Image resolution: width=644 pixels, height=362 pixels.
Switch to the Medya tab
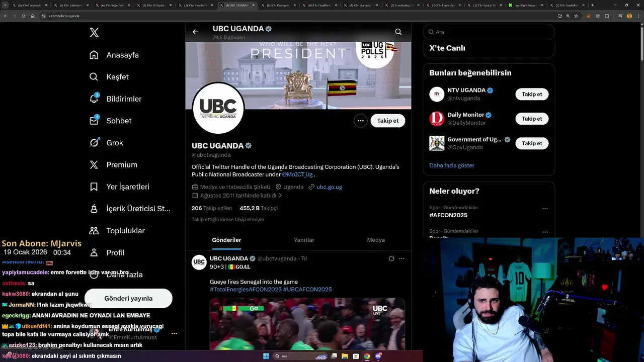(x=376, y=240)
